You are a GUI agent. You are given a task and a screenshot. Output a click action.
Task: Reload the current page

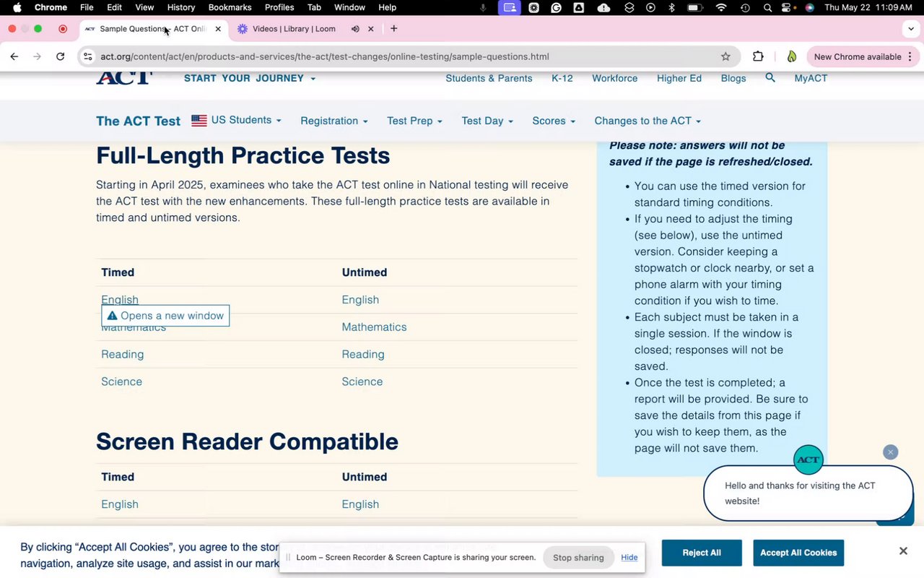(x=61, y=56)
